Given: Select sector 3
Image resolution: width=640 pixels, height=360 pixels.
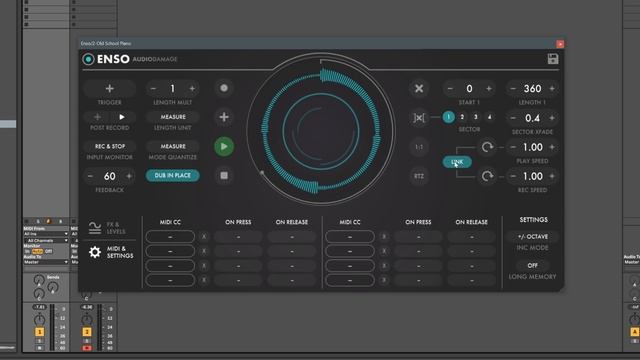Looking at the screenshot, I should 476,117.
